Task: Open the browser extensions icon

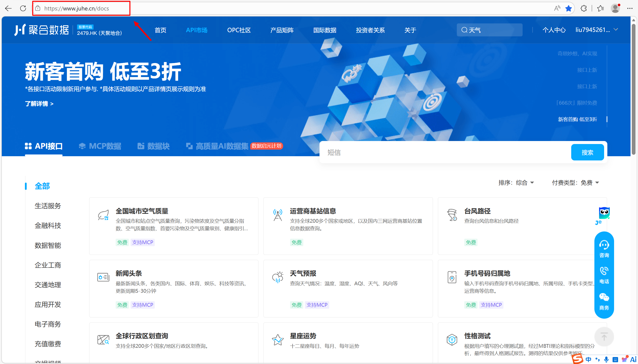Action: pos(583,8)
